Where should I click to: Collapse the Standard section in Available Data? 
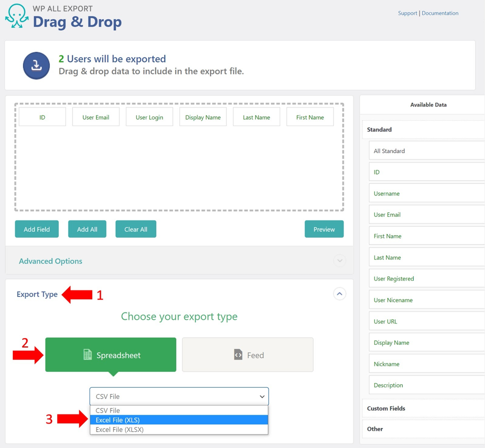(423, 130)
